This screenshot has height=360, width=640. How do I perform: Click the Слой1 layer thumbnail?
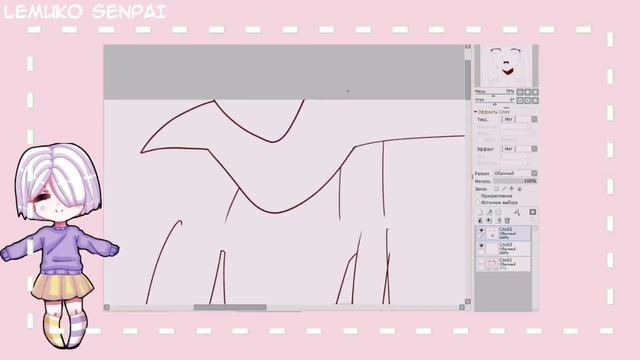pos(492,264)
